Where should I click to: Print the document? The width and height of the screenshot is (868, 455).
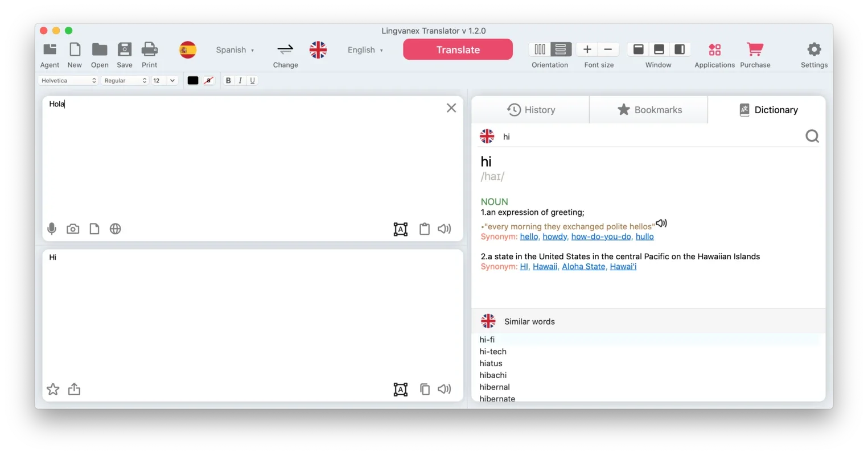click(x=150, y=49)
